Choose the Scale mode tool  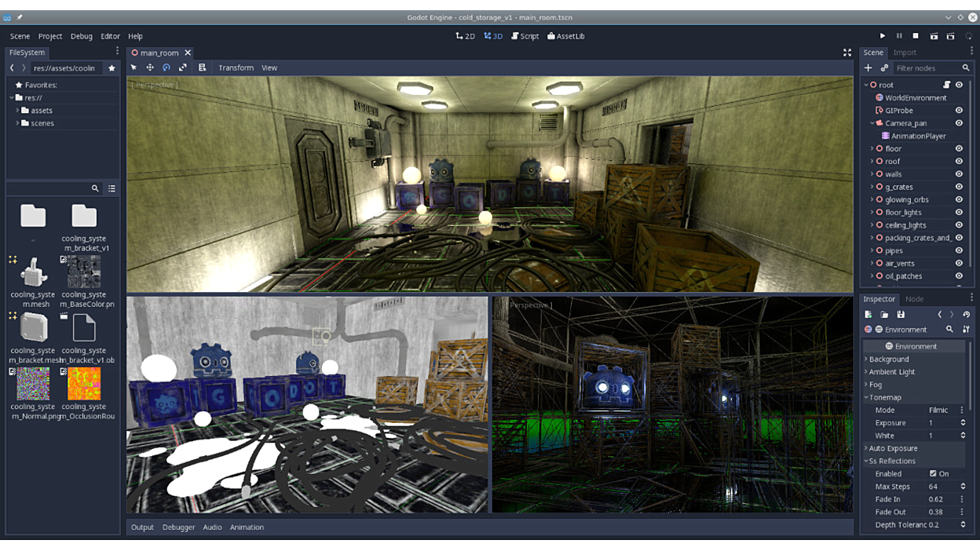pos(183,68)
